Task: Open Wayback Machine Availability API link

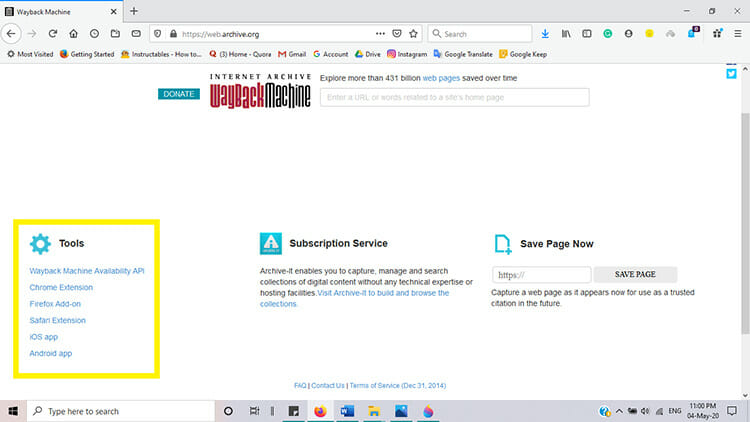Action: [x=87, y=271]
